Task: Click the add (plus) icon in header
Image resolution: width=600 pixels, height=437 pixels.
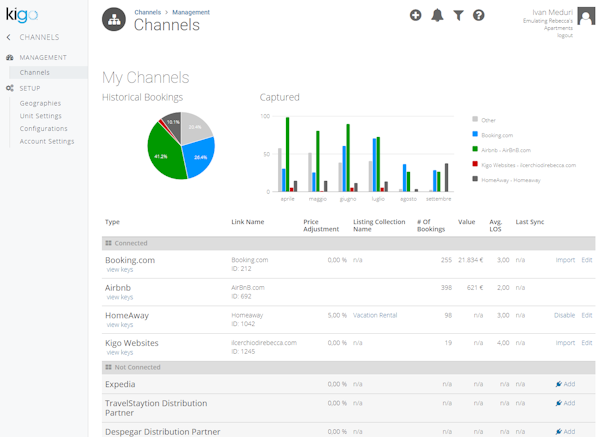Action: [416, 15]
